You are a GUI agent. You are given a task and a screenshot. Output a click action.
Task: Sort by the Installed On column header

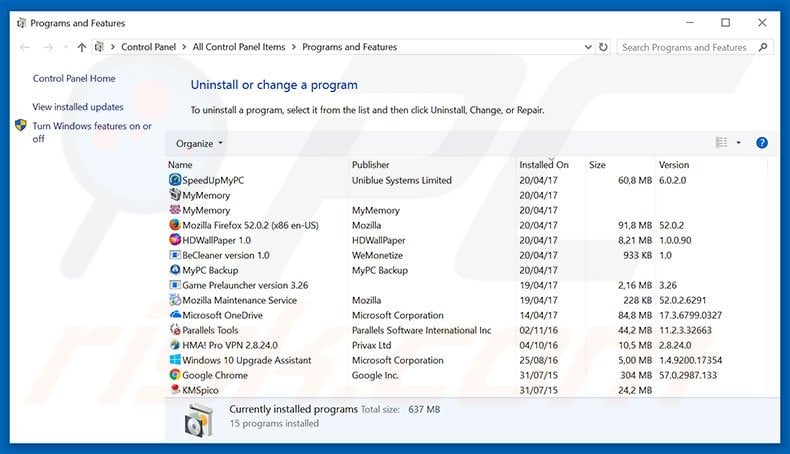click(544, 165)
